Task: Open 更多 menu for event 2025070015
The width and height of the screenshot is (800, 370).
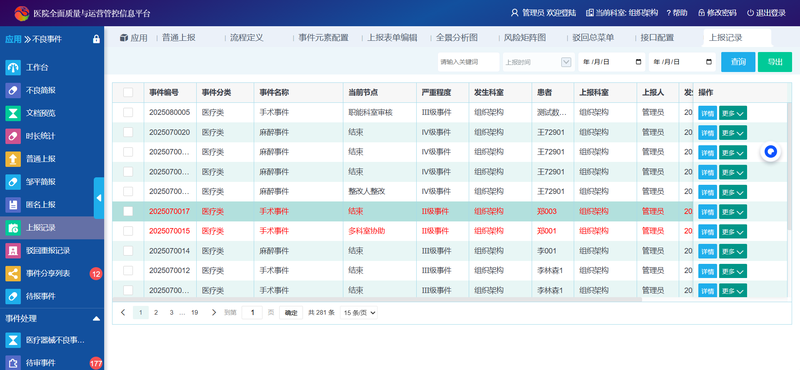Action: (733, 232)
